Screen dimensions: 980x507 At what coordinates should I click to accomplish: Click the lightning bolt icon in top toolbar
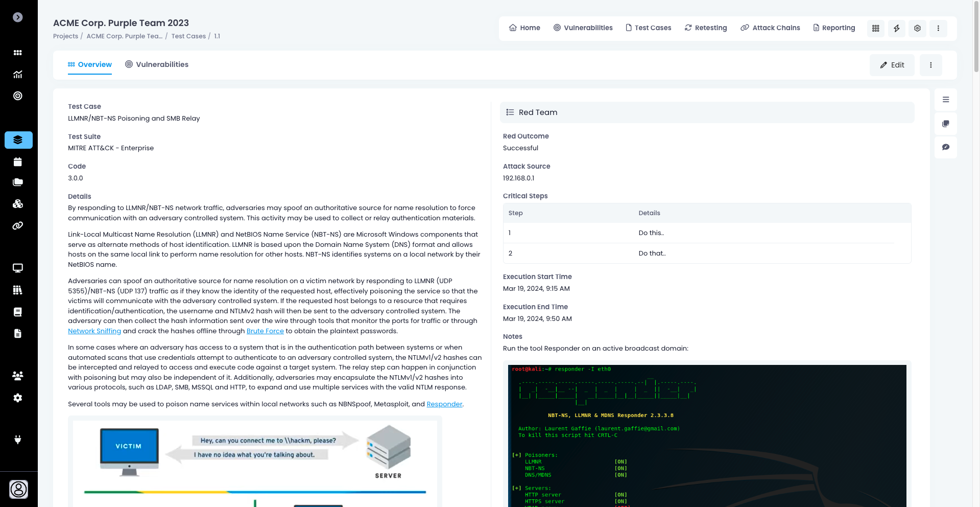(897, 29)
